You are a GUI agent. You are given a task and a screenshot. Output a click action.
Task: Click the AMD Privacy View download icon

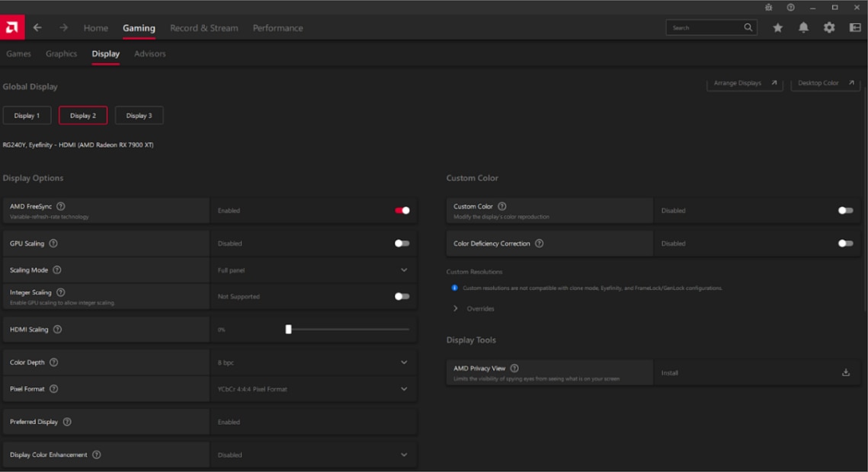(x=846, y=372)
